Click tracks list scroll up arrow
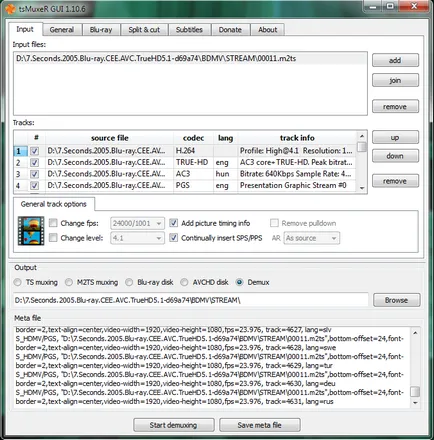This screenshot has height=440, width=434. coord(362,136)
